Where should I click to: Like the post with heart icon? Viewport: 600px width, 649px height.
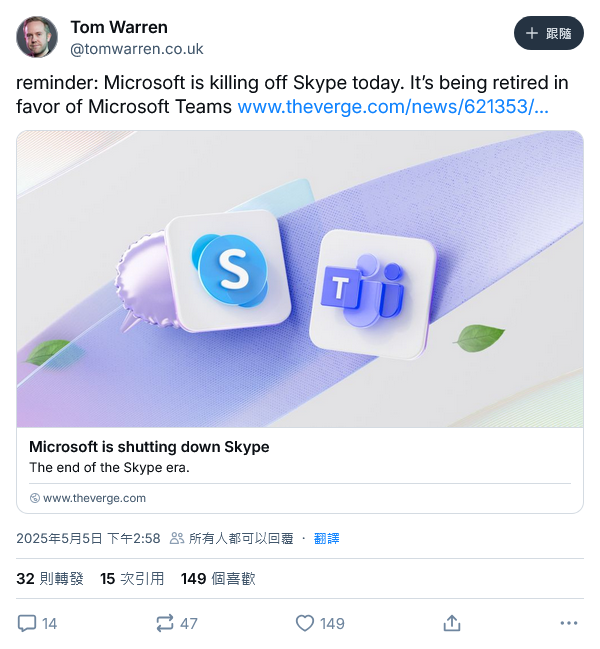(x=305, y=623)
